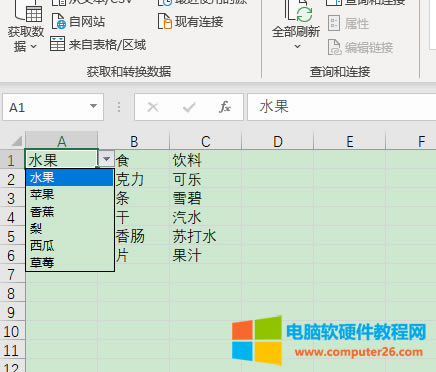Viewport: 436px width, 372px height.
Task: Click the confirm checkmark formula button
Action: (189, 107)
